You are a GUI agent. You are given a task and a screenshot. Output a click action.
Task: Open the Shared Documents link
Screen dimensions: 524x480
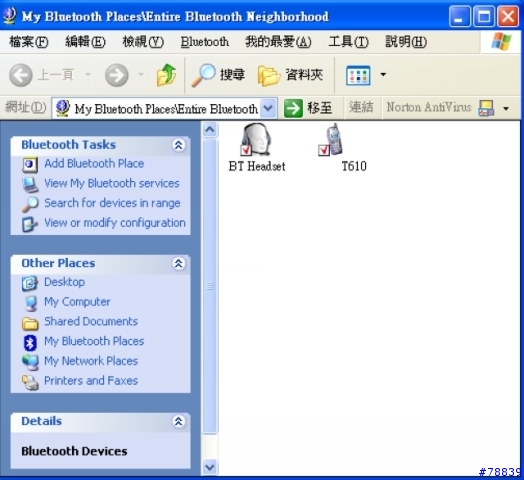coord(91,321)
